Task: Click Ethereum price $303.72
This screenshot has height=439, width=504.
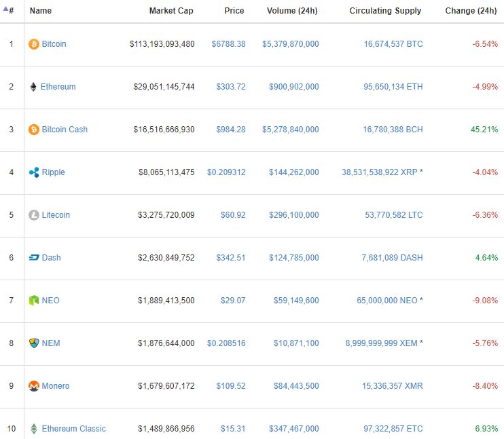Action: click(231, 87)
